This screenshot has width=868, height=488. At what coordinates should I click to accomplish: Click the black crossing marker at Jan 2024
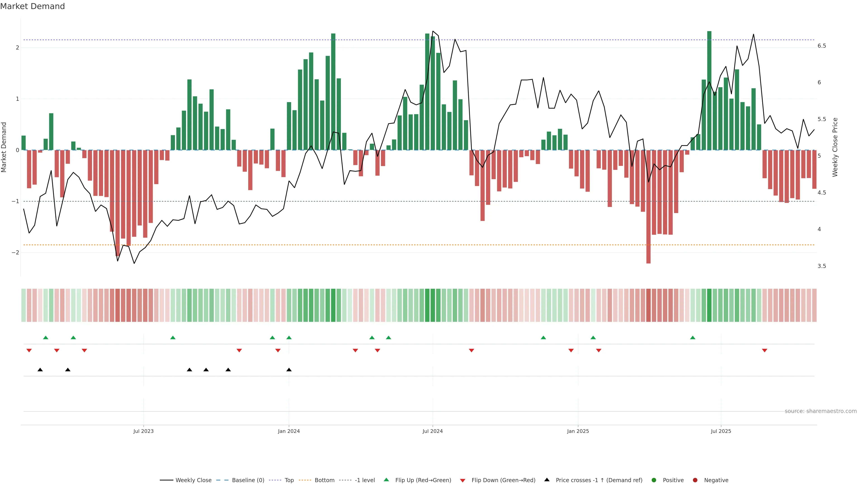click(x=289, y=370)
